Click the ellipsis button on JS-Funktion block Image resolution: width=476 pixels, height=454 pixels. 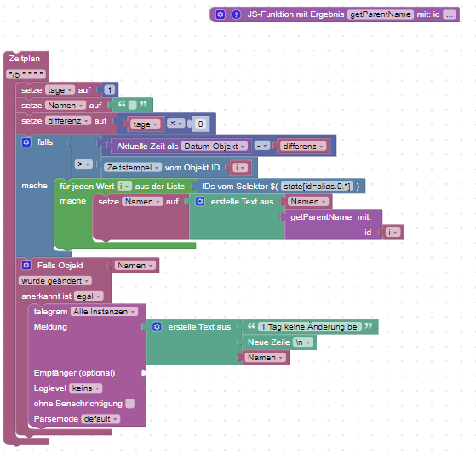click(x=450, y=14)
